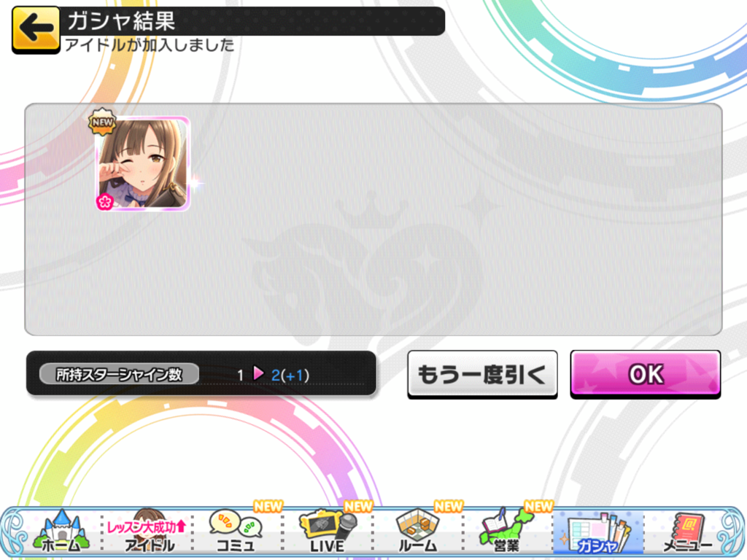Click the レッスン大成功 banner text
This screenshot has height=560, width=747.
[146, 526]
